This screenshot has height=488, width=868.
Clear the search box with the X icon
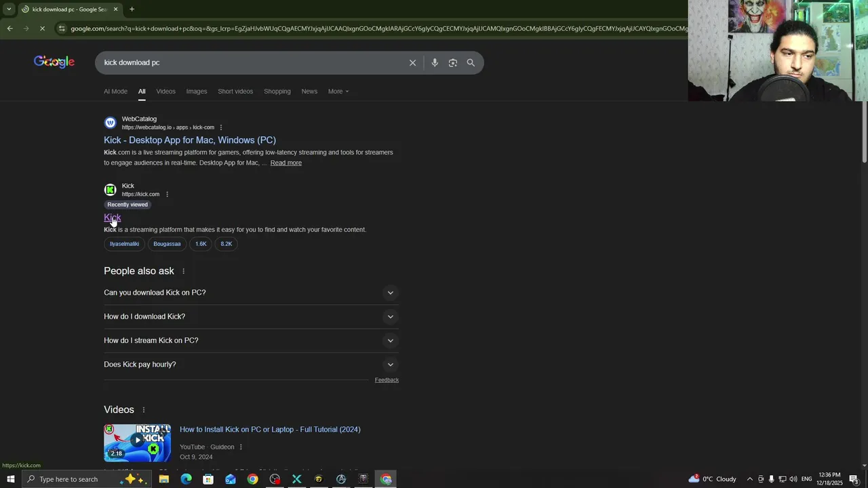coord(412,62)
